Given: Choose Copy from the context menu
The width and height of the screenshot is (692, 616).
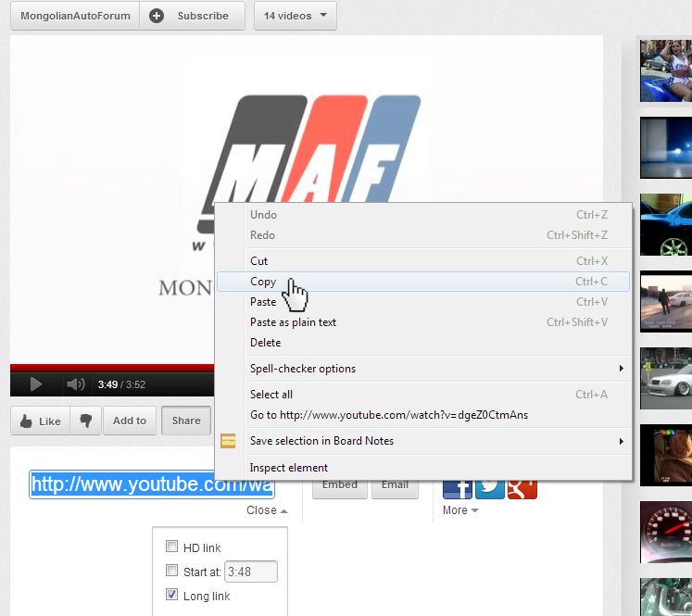Looking at the screenshot, I should click(x=263, y=282).
